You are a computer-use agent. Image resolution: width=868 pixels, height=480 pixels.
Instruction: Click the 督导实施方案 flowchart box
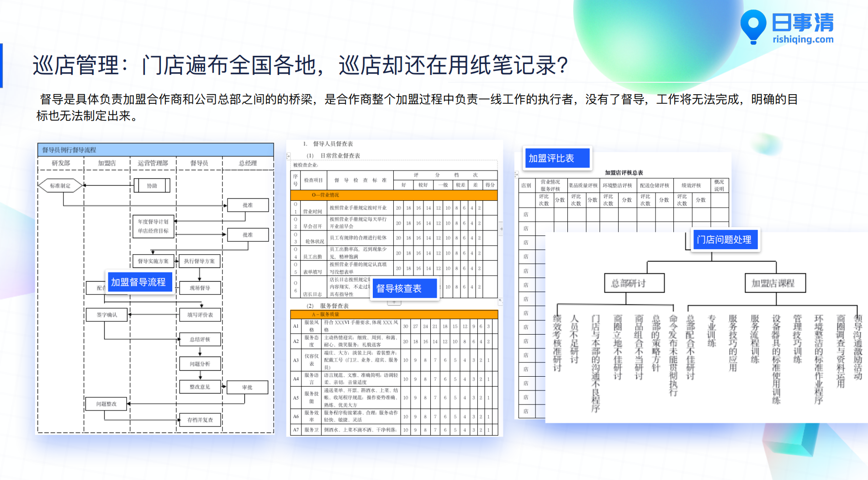(153, 261)
